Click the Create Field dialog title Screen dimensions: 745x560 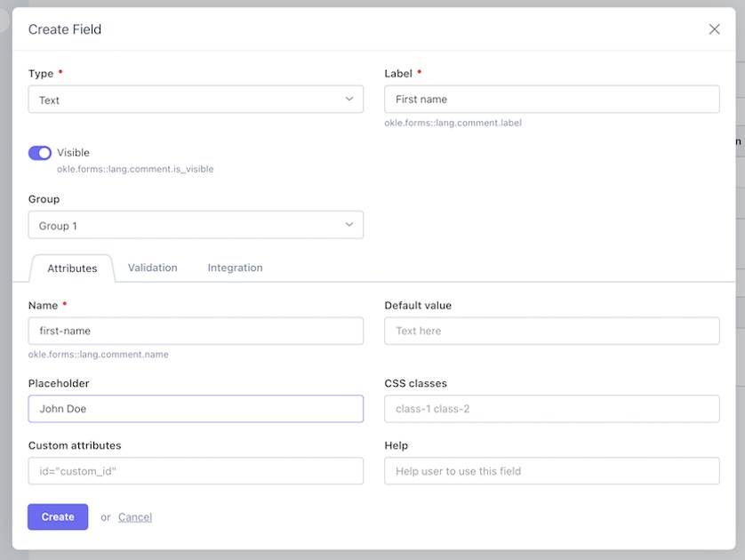click(65, 29)
